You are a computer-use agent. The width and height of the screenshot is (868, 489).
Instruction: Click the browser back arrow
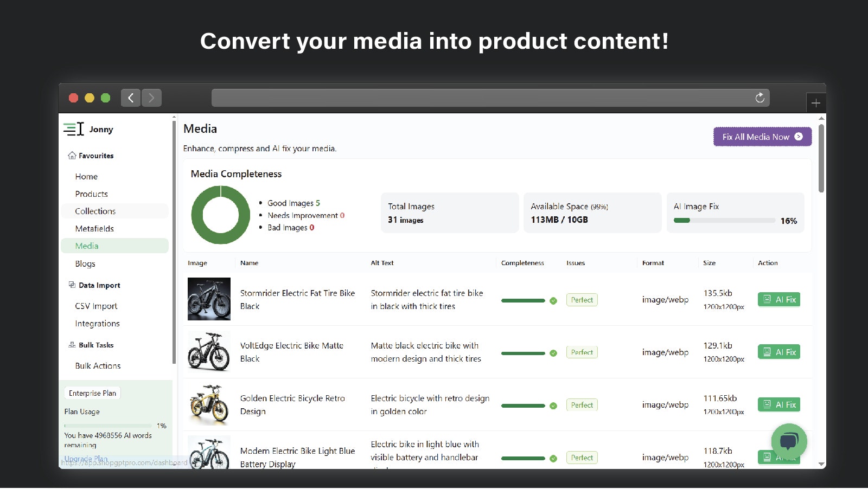coord(131,98)
